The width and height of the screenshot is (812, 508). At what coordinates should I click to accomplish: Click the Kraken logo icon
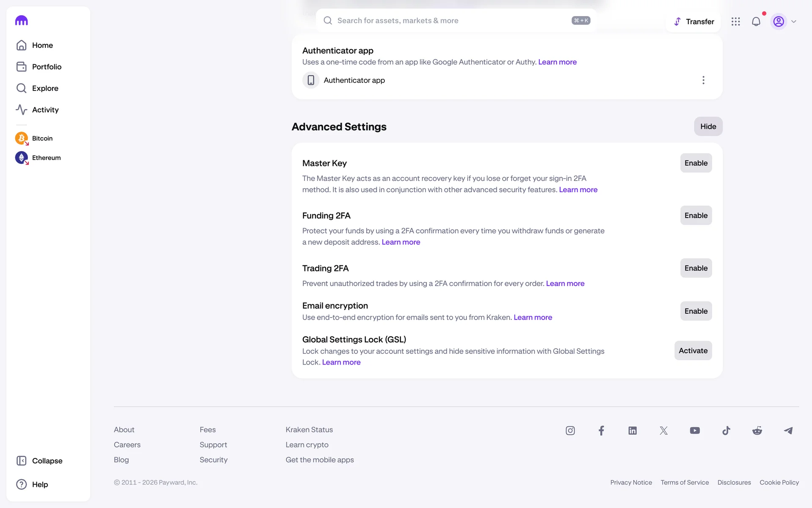(x=21, y=20)
